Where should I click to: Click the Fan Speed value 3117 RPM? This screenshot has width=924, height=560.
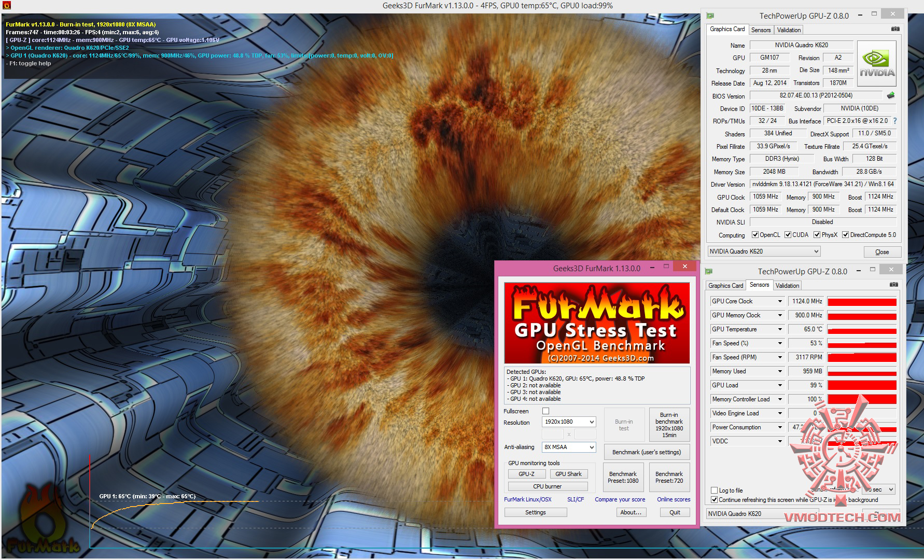806,357
